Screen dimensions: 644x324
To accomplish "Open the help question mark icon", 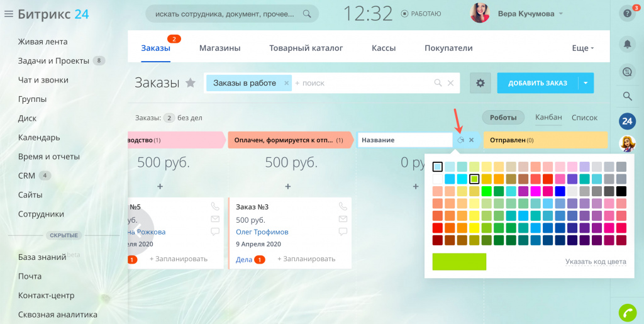I will (627, 14).
